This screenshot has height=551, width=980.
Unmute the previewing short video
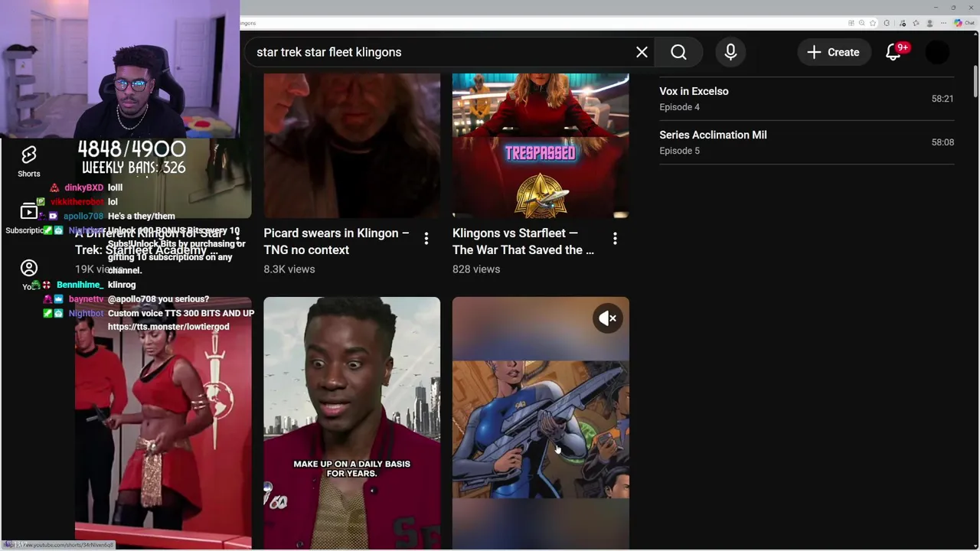(x=608, y=318)
